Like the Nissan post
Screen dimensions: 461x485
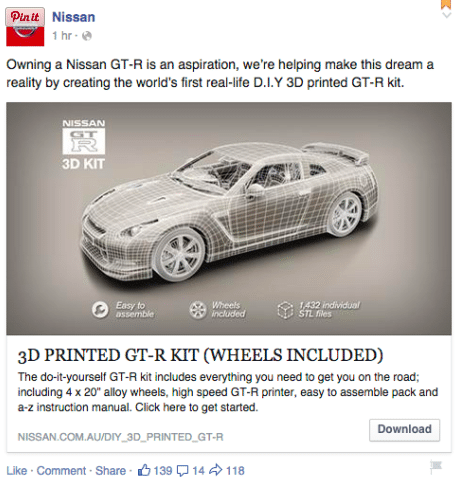click(17, 471)
